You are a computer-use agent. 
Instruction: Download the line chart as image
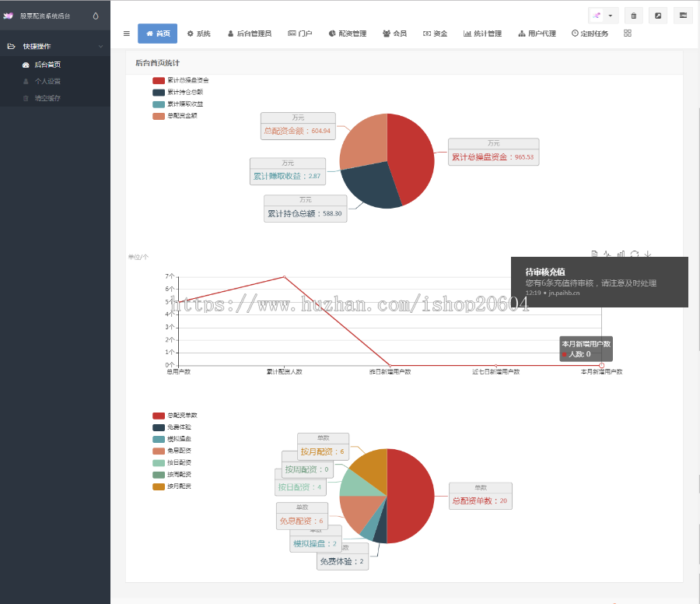(x=648, y=254)
